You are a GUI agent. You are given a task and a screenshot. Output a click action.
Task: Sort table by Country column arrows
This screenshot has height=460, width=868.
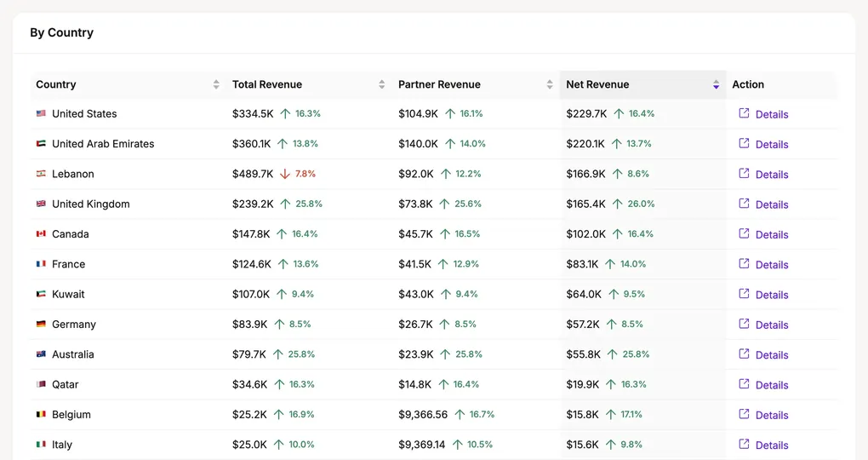216,84
